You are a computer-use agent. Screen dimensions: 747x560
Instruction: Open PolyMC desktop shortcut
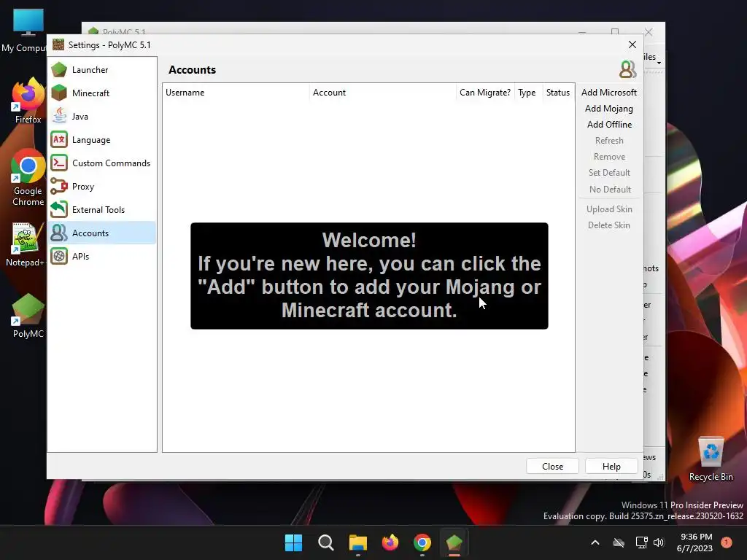coord(28,316)
